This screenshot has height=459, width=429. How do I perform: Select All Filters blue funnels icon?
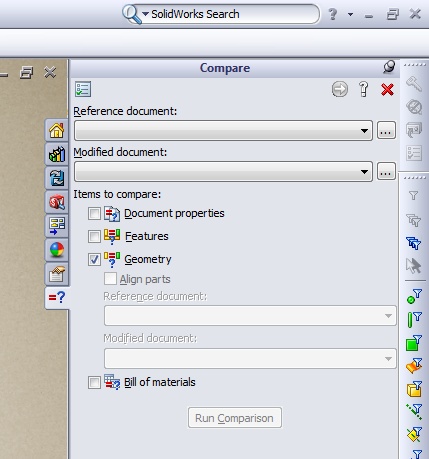point(414,243)
